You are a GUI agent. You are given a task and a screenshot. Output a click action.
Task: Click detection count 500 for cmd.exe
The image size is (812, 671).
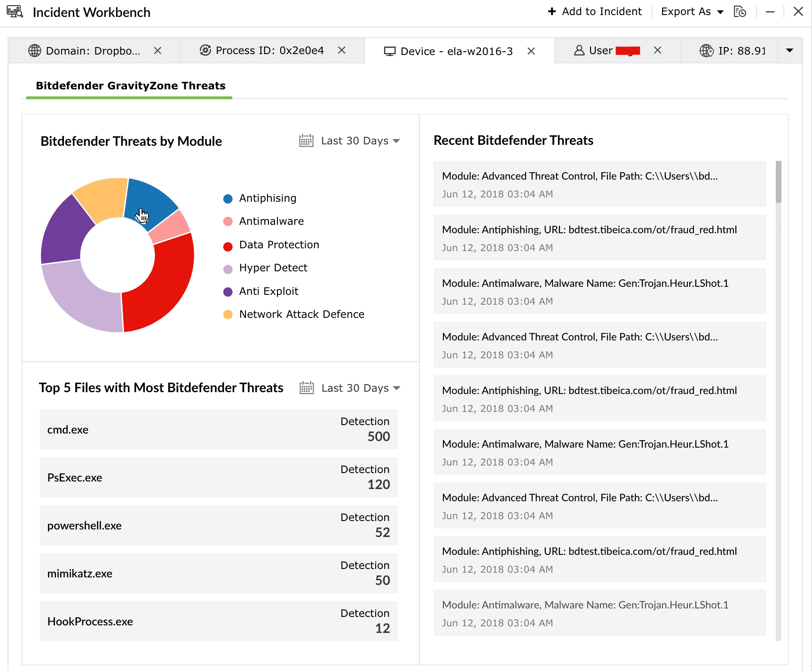(379, 437)
